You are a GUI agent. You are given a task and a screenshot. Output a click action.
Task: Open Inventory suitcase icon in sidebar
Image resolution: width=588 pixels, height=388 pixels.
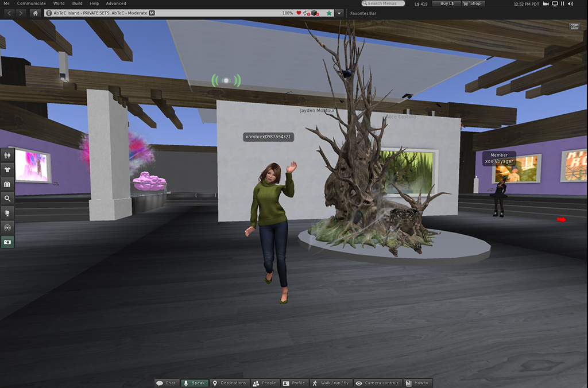7,184
